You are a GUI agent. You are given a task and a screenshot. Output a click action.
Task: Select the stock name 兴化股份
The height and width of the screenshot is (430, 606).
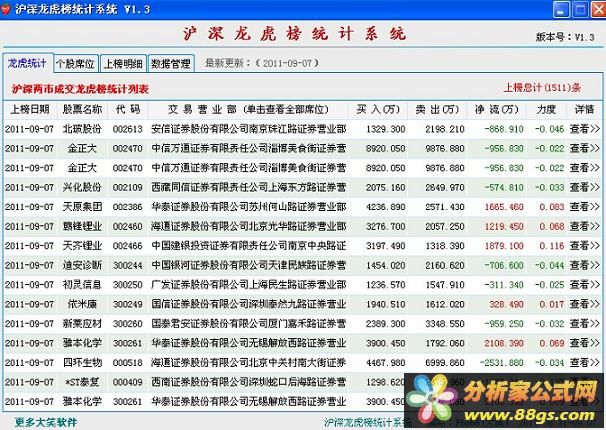[x=82, y=187]
